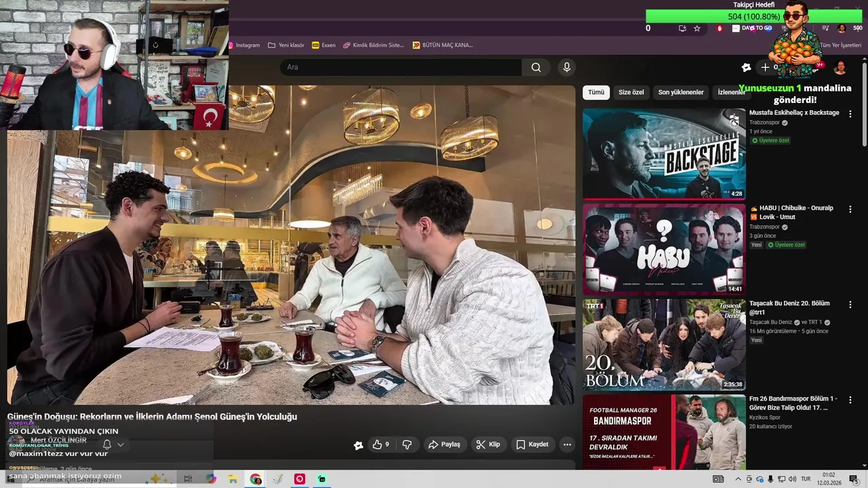This screenshot has height=488, width=868.
Task: Open the paint palette app on taskbar
Action: point(277,479)
